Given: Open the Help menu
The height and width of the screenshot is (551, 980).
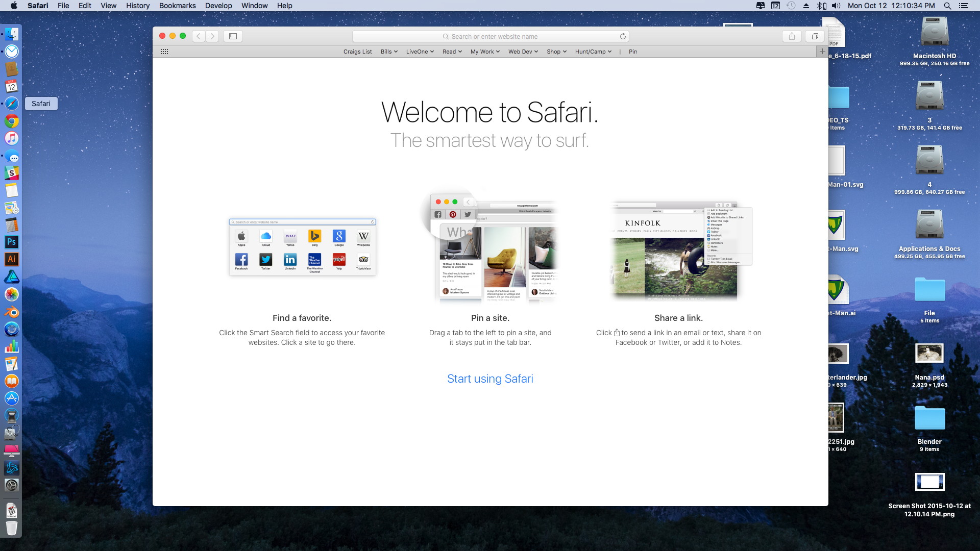Looking at the screenshot, I should point(284,6).
